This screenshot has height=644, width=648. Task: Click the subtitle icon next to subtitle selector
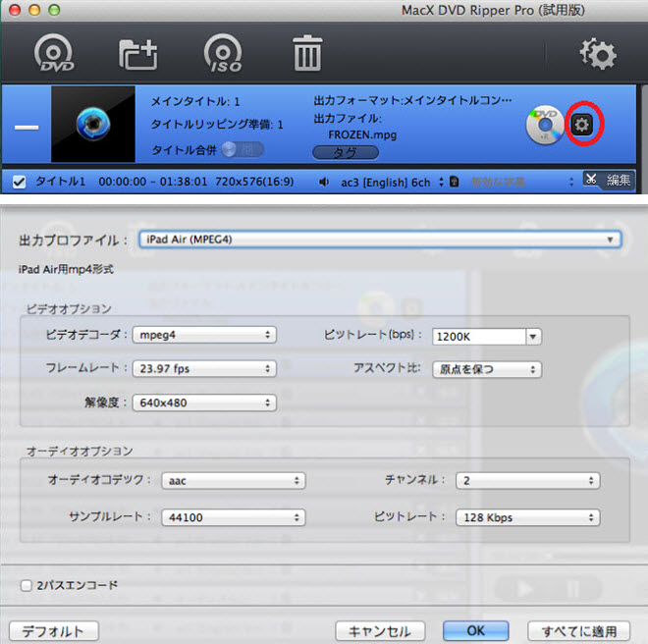click(455, 182)
